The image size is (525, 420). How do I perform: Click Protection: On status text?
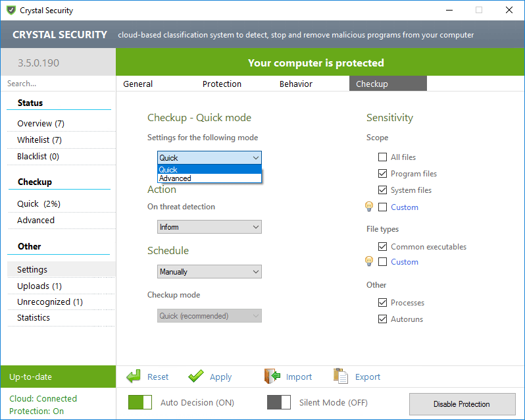(36, 411)
